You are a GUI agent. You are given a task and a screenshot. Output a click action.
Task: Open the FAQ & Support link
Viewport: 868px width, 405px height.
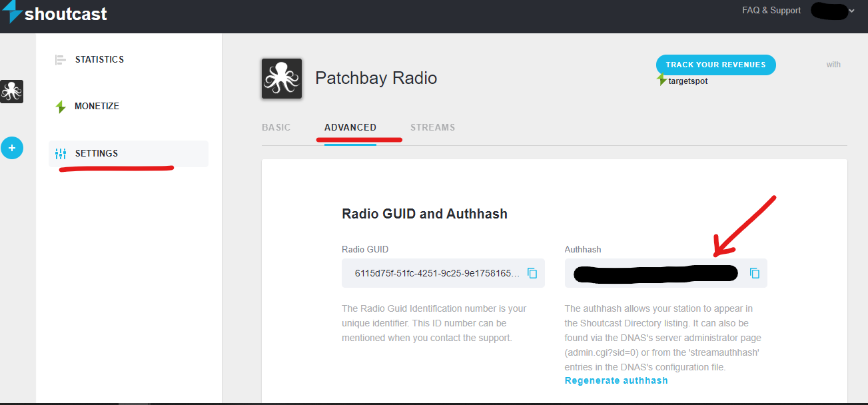click(771, 11)
